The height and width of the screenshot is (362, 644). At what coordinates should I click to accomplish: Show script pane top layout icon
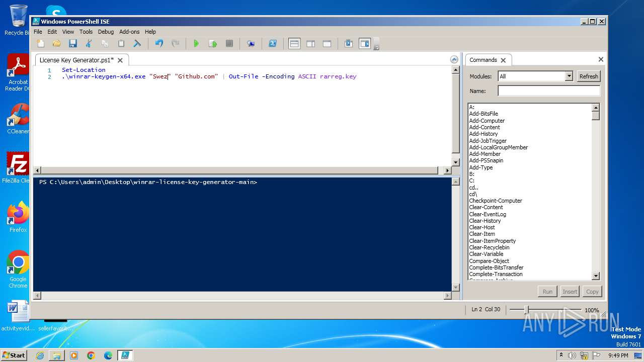(294, 44)
